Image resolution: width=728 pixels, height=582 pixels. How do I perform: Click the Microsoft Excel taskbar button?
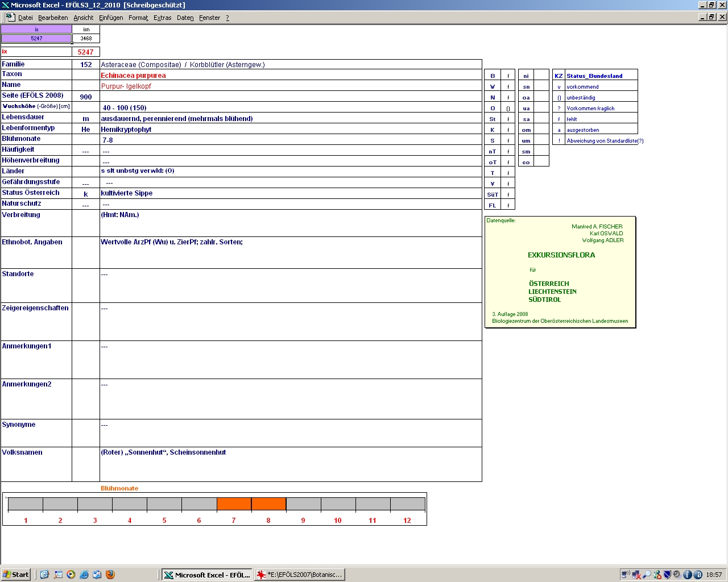click(x=207, y=575)
